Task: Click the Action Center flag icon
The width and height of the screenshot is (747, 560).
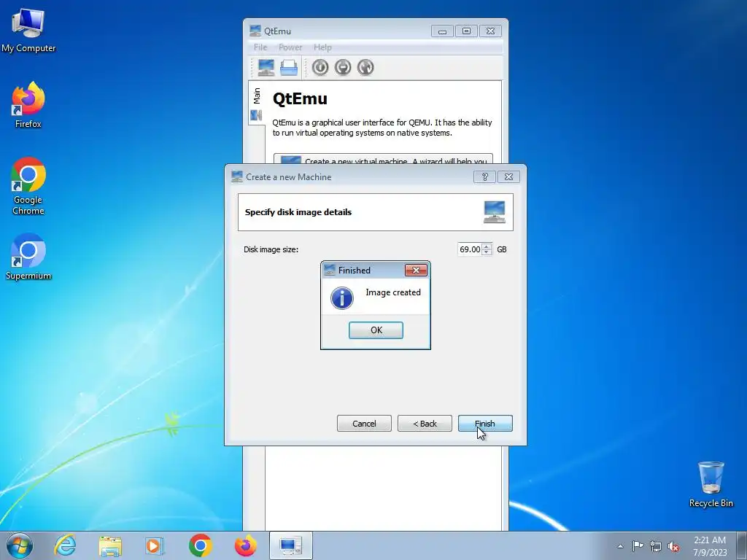Action: [x=638, y=546]
